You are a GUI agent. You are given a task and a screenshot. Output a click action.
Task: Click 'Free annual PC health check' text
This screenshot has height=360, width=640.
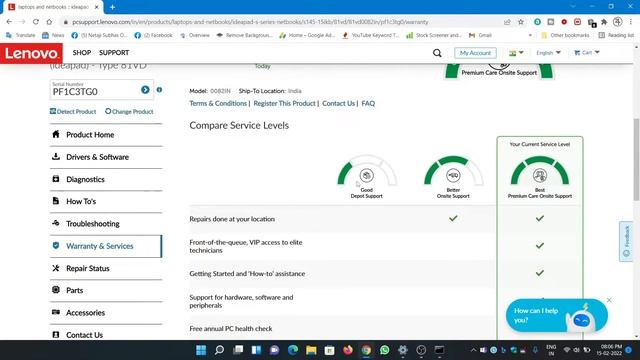pyautogui.click(x=231, y=329)
